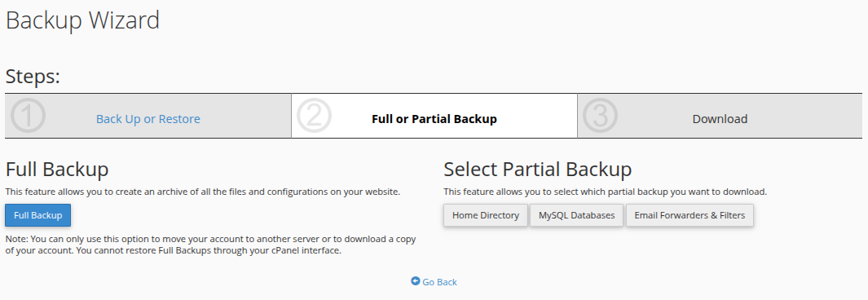Click the blue Full Backup button
Viewport: 868px width, 300px height.
(x=37, y=215)
